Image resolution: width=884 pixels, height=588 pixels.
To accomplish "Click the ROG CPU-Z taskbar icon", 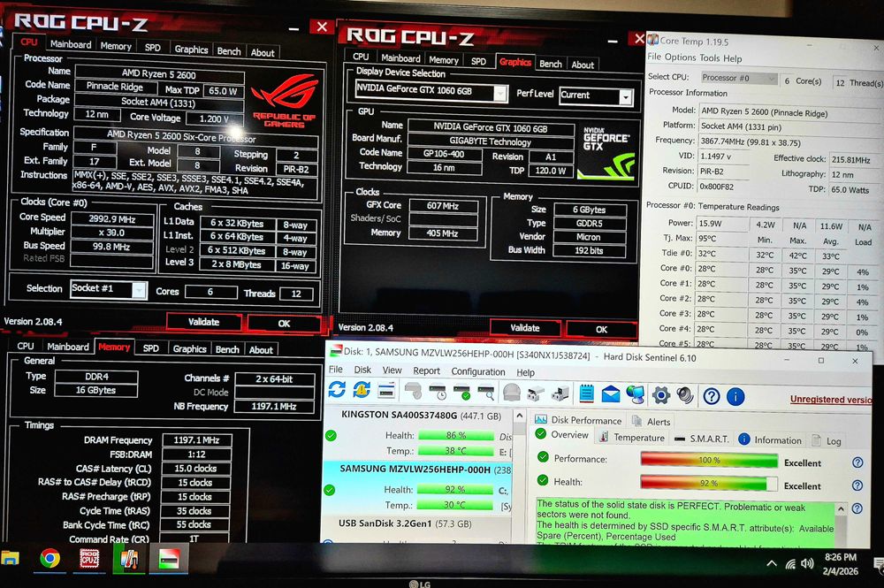I will point(89,559).
